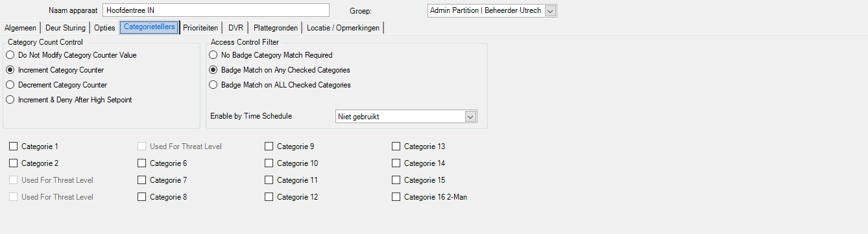Image resolution: width=868 pixels, height=234 pixels.
Task: Switch to the Algemeen tab
Action: tap(20, 28)
